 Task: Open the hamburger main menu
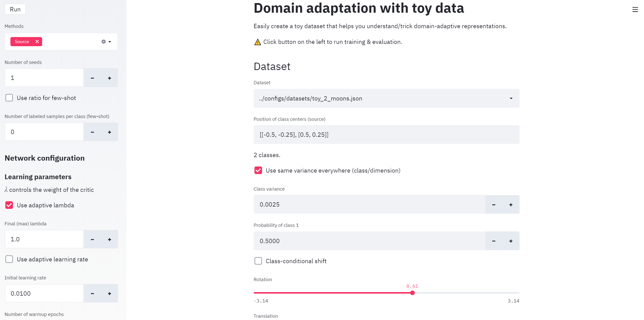coord(635,10)
